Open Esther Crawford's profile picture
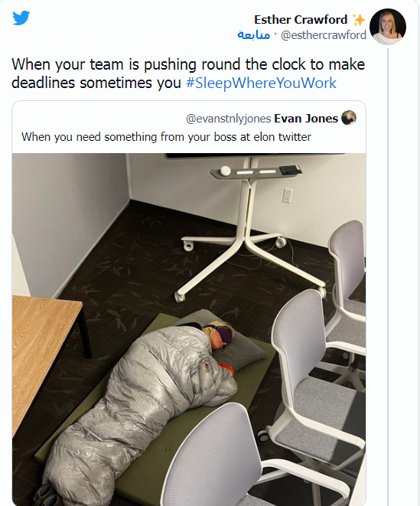This screenshot has width=420, height=506. tap(387, 27)
